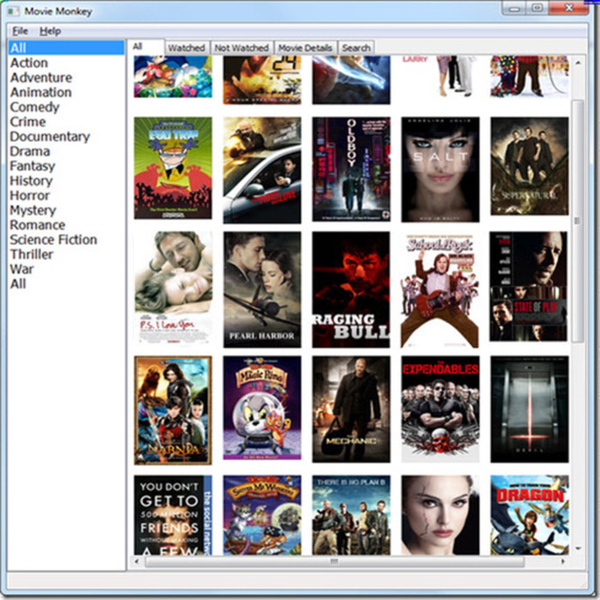Open the Search tab
This screenshot has width=600, height=600.
pyautogui.click(x=356, y=48)
